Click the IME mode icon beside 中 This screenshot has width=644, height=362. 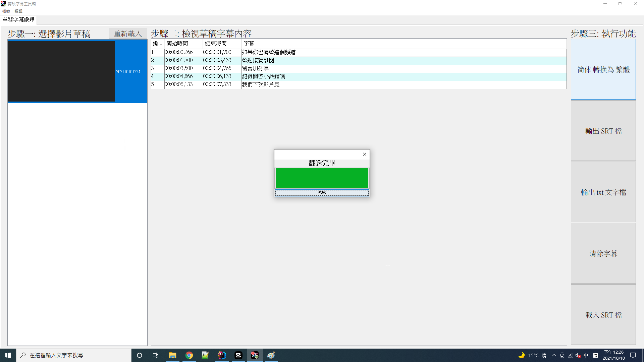(596, 355)
